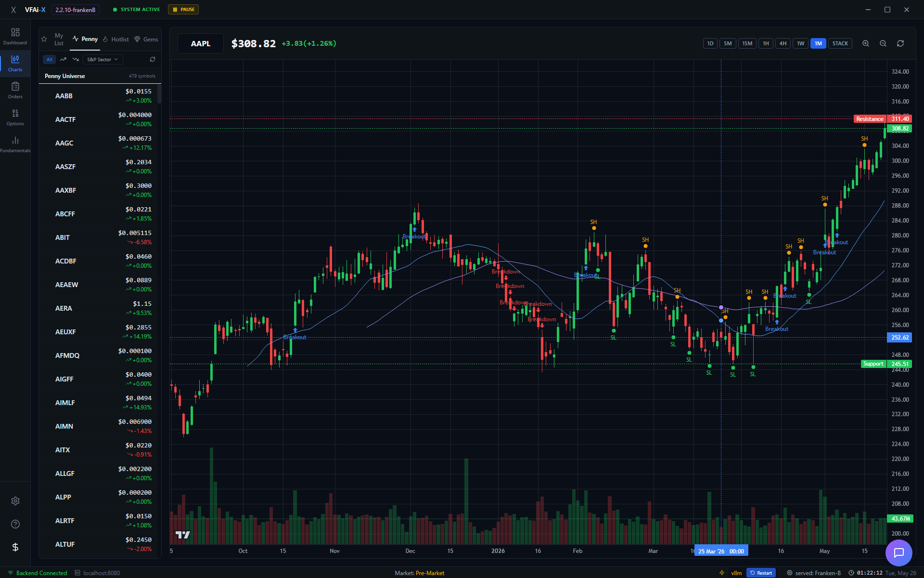Click the 25 Mar '26 date marker
The image size is (924, 578).
721,551
